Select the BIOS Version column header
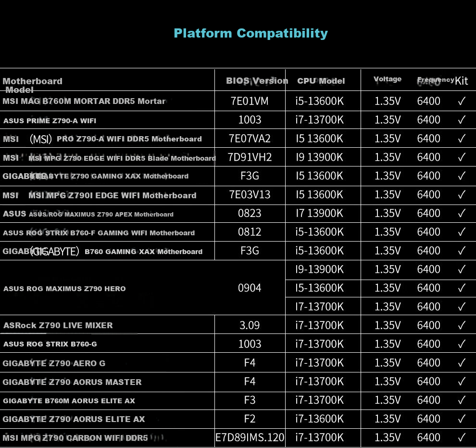476x448 pixels. [x=257, y=81]
